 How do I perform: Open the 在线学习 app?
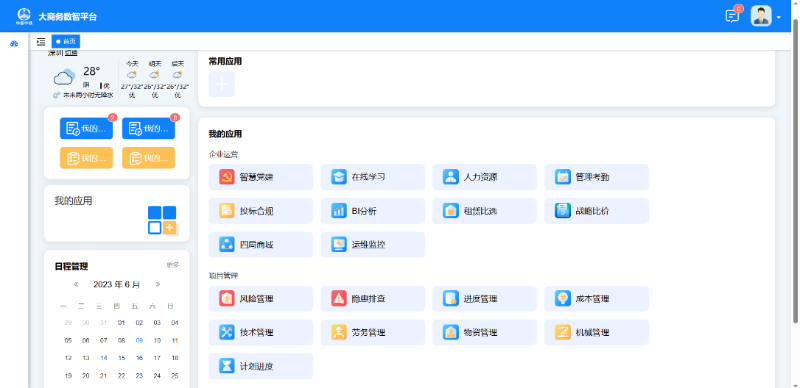tap(373, 177)
